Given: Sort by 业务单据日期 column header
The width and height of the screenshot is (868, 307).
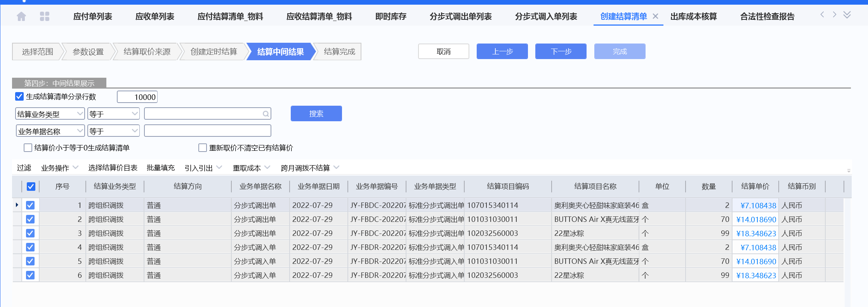Looking at the screenshot, I should pyautogui.click(x=319, y=187).
